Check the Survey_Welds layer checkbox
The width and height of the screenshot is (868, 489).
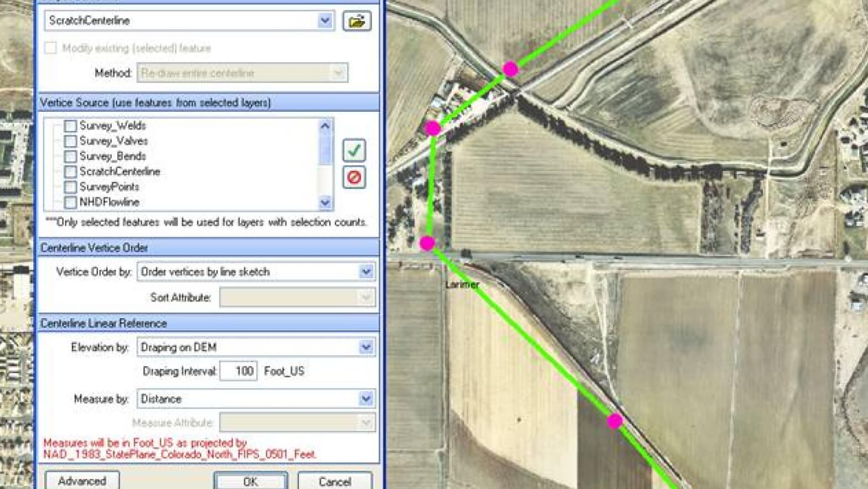(x=70, y=126)
